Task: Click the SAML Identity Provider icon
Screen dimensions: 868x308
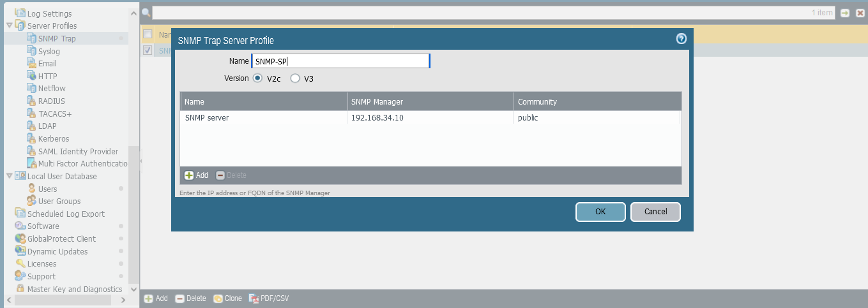Action: click(x=32, y=151)
